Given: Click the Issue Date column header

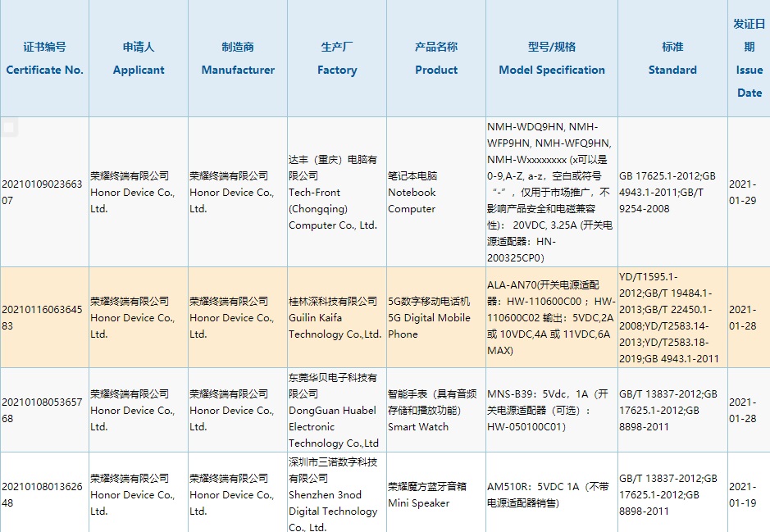Looking at the screenshot, I should [x=749, y=58].
